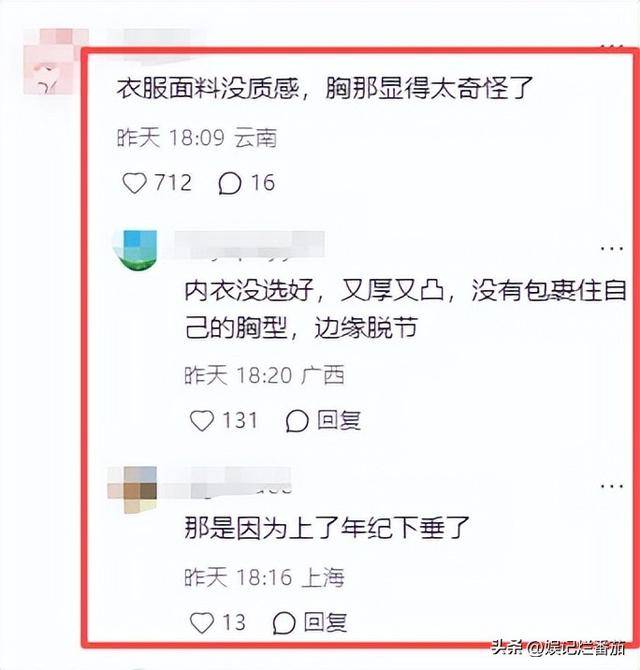The height and width of the screenshot is (670, 640).
Task: Tap reply bubble icon on the Guangxi comment
Action: point(297,421)
